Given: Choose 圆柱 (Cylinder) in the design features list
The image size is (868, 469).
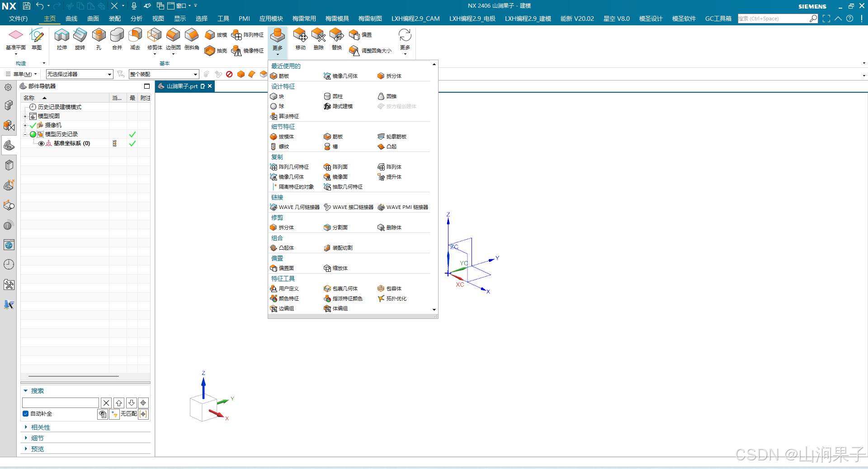Looking at the screenshot, I should click(333, 96).
